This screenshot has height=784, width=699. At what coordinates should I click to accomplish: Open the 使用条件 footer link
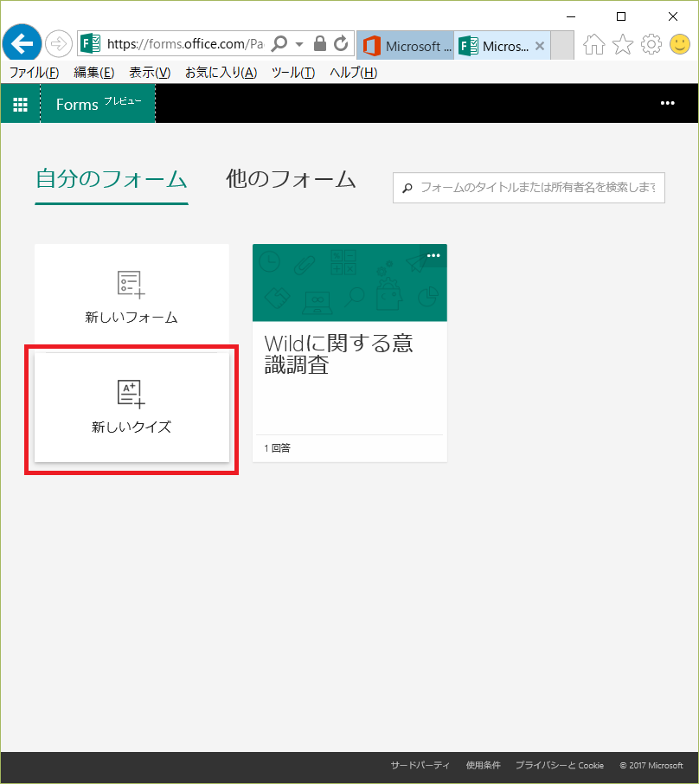483,765
